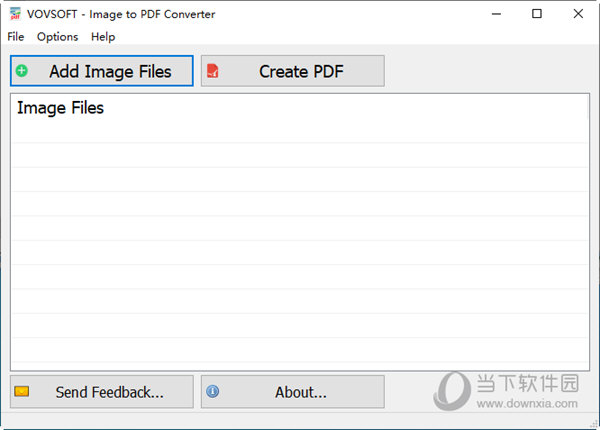The height and width of the screenshot is (430, 600).
Task: Open the Help menu
Action: [103, 37]
